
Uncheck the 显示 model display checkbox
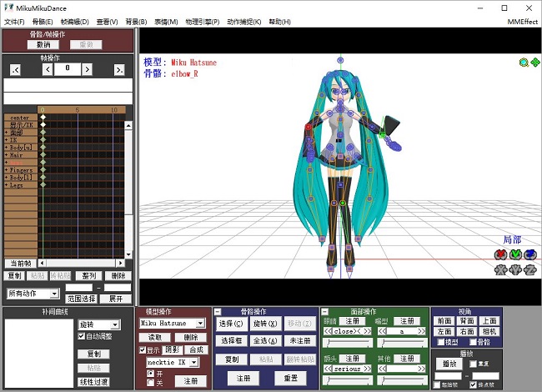[x=143, y=350]
